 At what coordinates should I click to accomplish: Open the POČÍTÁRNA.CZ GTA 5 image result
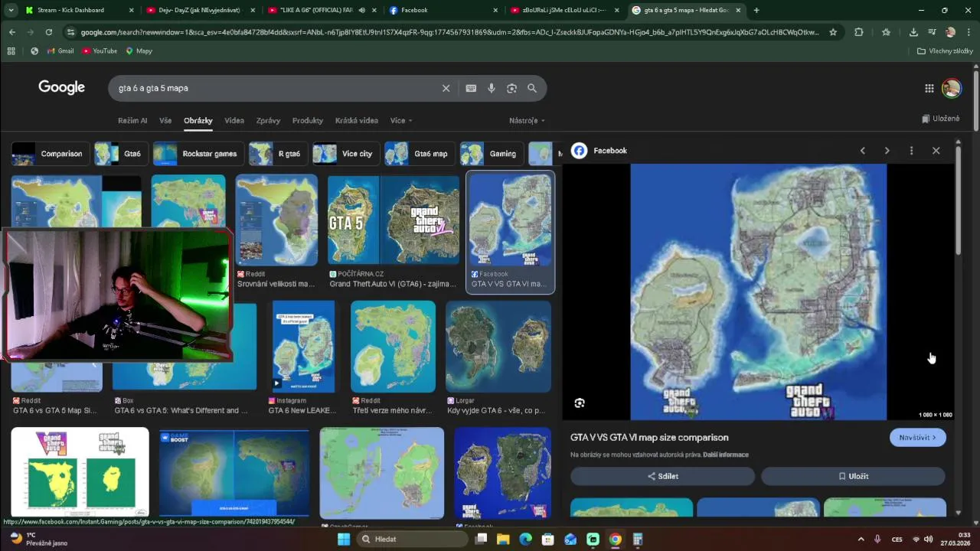pyautogui.click(x=394, y=220)
